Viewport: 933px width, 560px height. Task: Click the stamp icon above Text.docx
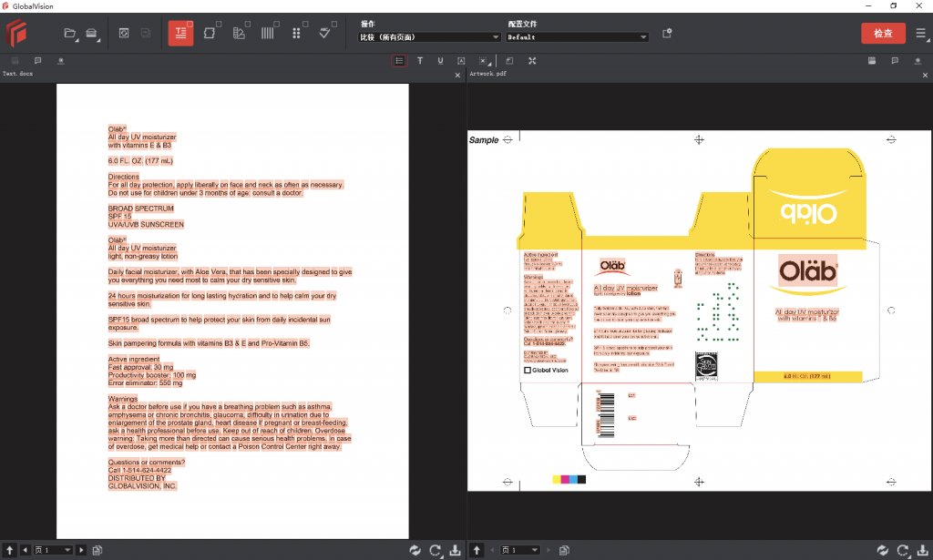click(x=61, y=61)
